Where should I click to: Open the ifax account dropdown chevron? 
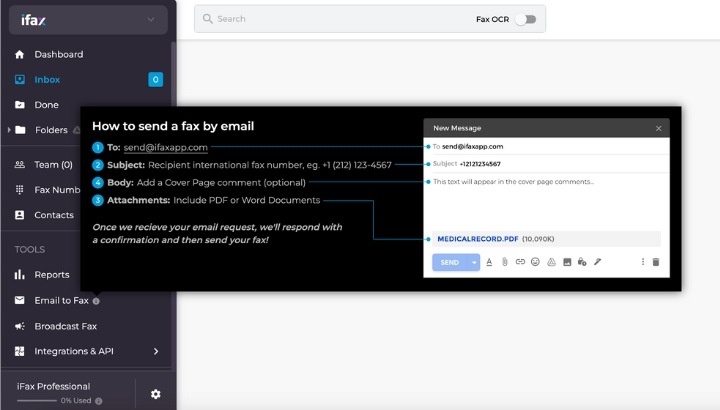tap(151, 19)
